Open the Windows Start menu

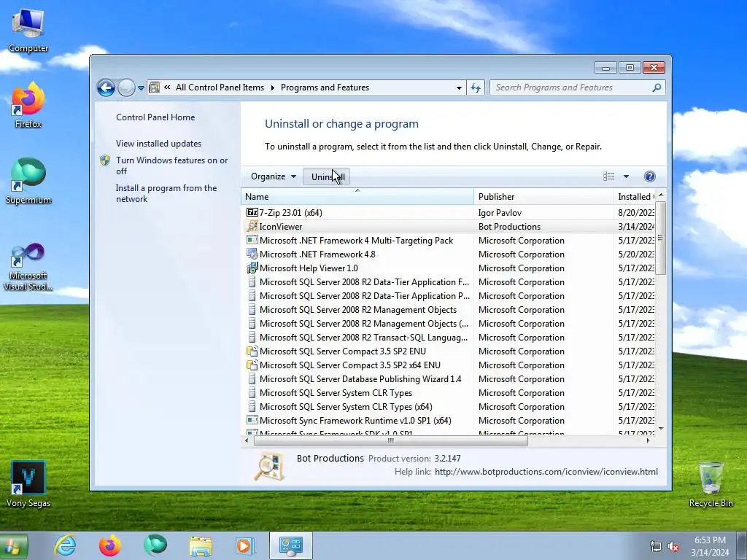point(13,546)
